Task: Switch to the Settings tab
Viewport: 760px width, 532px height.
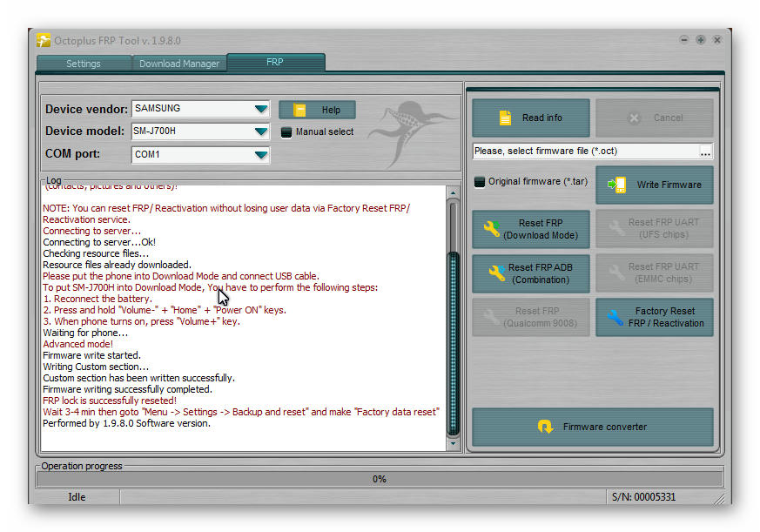Action: point(84,64)
